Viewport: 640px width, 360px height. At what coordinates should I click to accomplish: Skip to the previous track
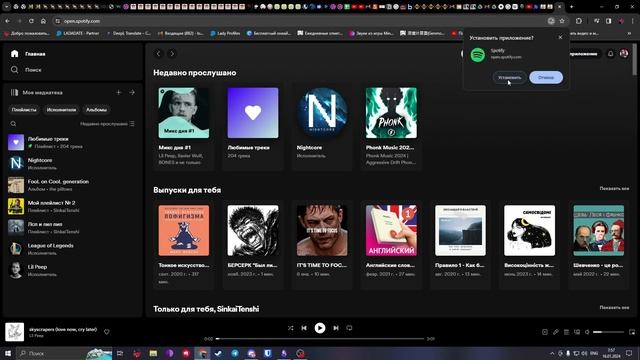coord(304,328)
